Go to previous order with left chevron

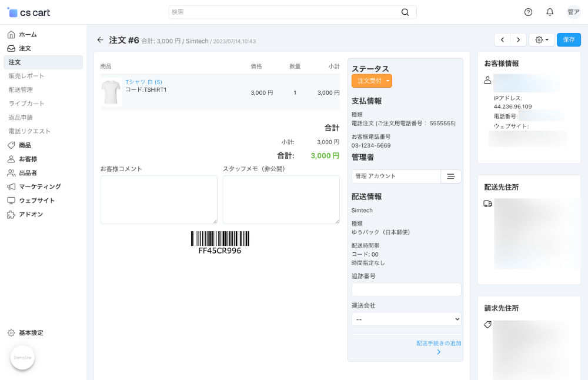tap(502, 40)
